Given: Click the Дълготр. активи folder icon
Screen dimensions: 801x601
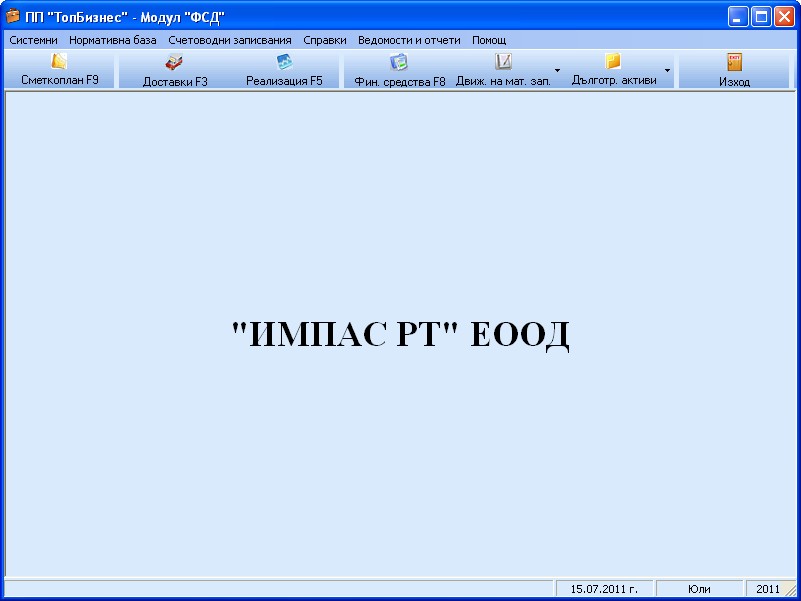Looking at the screenshot, I should pyautogui.click(x=613, y=61).
